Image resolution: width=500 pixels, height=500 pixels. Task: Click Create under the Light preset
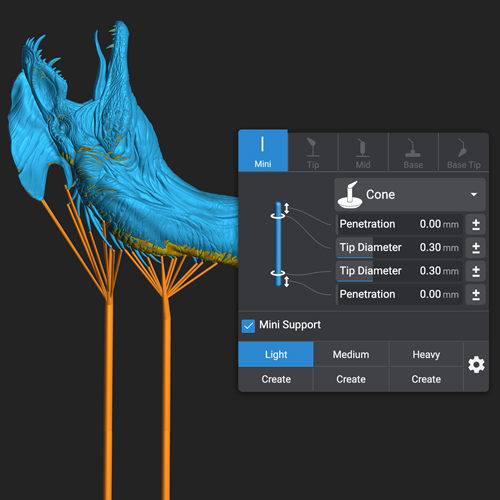pyautogui.click(x=276, y=379)
